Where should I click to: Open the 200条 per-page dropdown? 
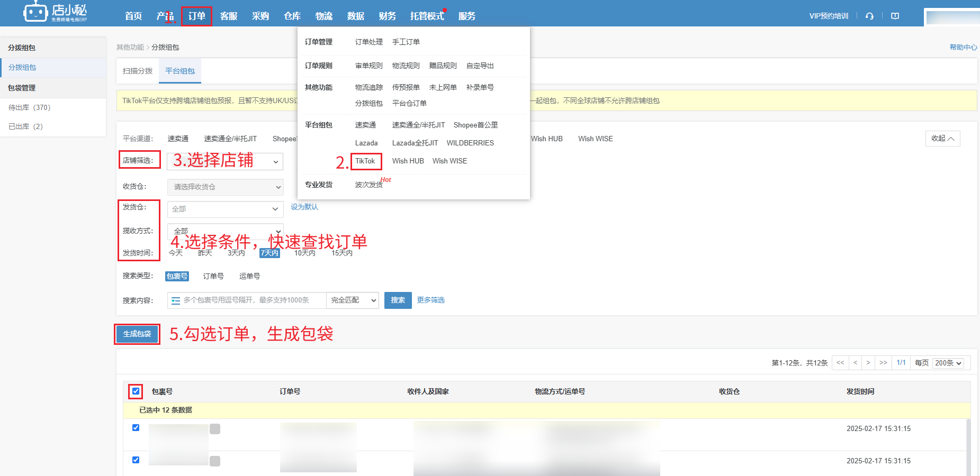point(948,363)
